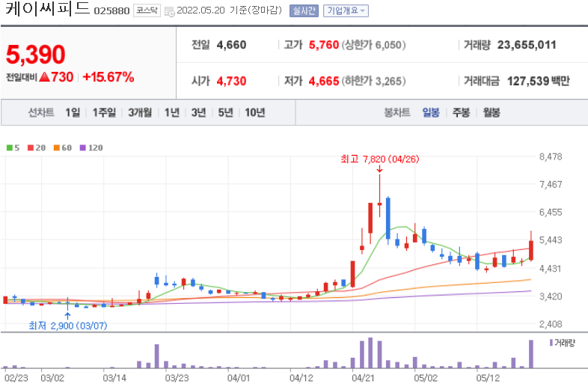Click the 8,478 price axis label
588x387 pixels.
(551, 156)
